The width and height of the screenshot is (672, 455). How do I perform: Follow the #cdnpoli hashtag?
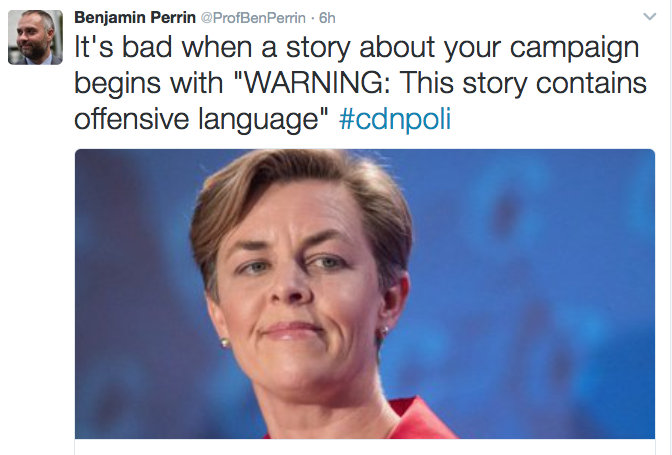pos(395,119)
